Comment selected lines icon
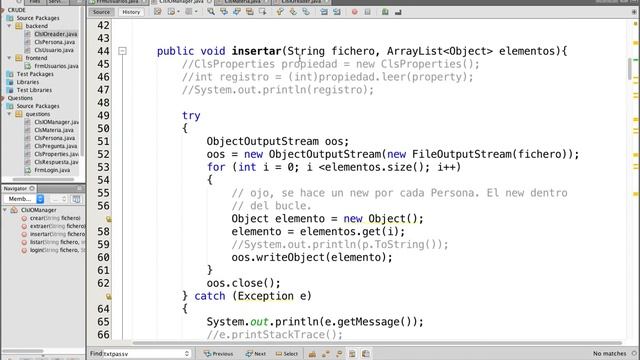 point(385,12)
